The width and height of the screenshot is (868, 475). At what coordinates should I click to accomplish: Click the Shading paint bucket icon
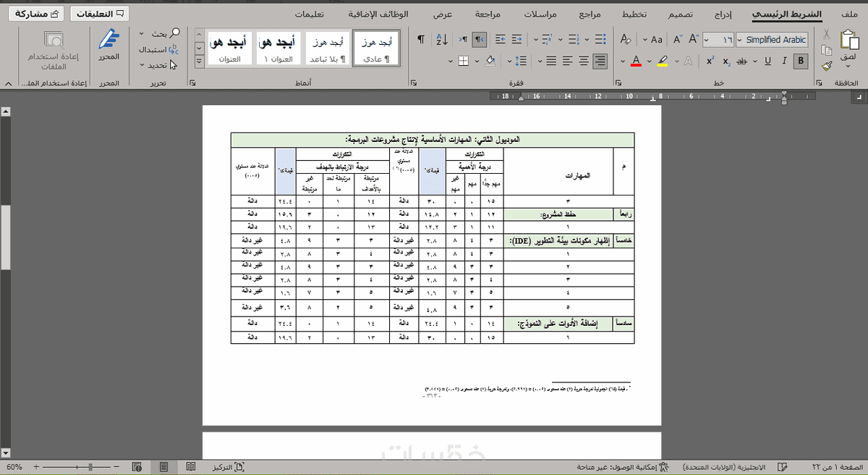point(490,61)
